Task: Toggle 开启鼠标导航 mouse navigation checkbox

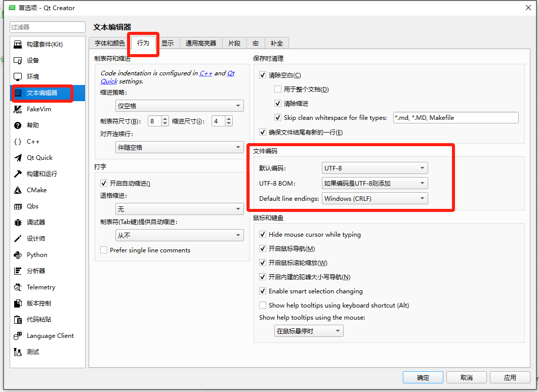Action: tap(263, 249)
